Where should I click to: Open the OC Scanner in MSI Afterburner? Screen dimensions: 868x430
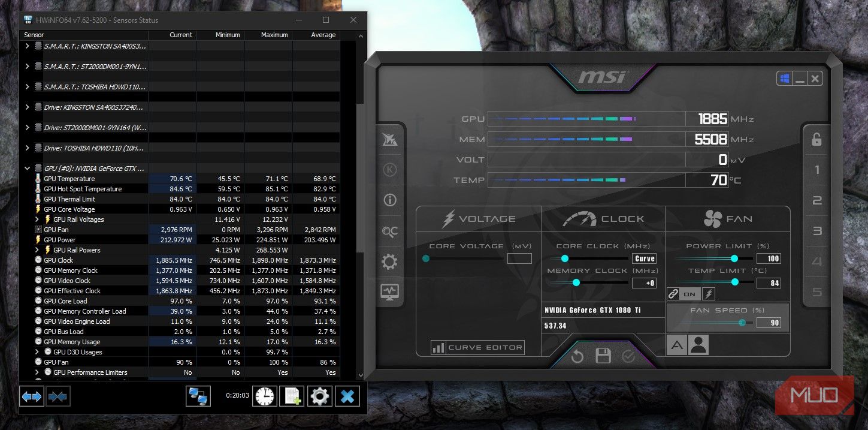click(390, 232)
